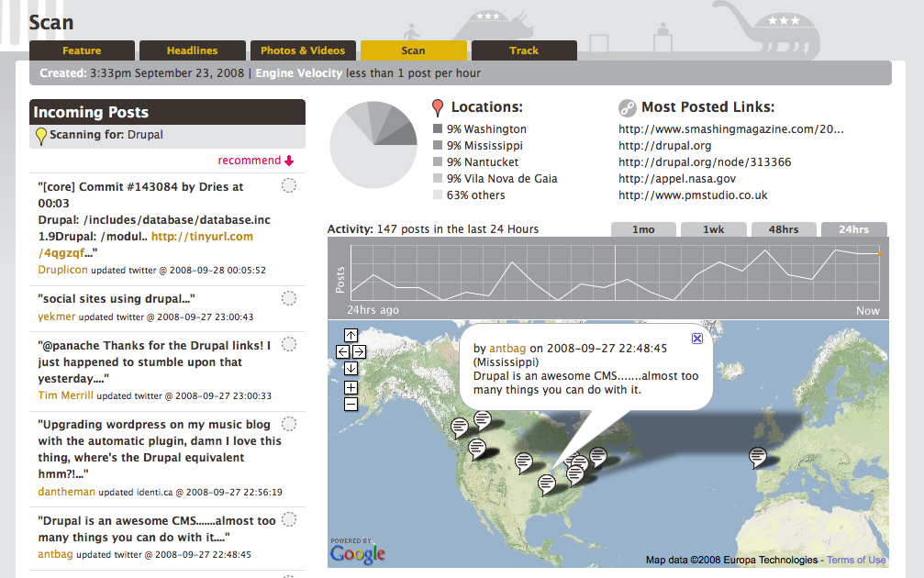The height and width of the screenshot is (578, 924).
Task: Zoom out on the map with minus icon
Action: [350, 403]
